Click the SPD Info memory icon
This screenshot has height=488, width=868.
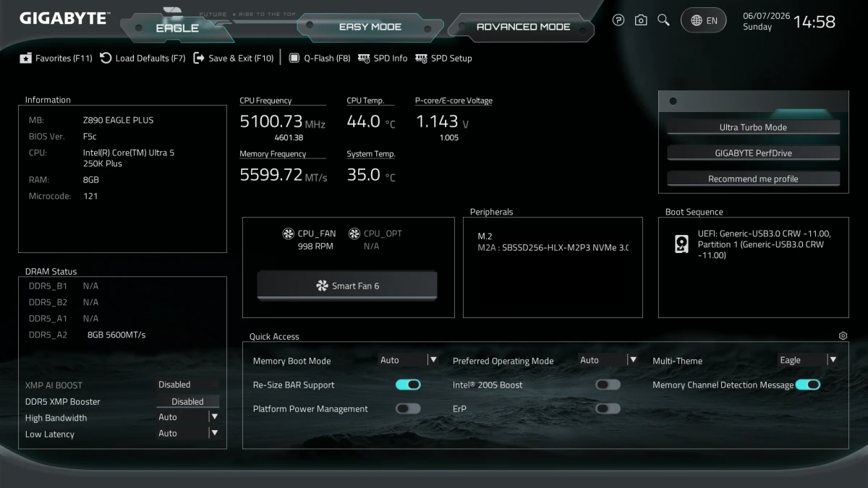pyautogui.click(x=364, y=58)
